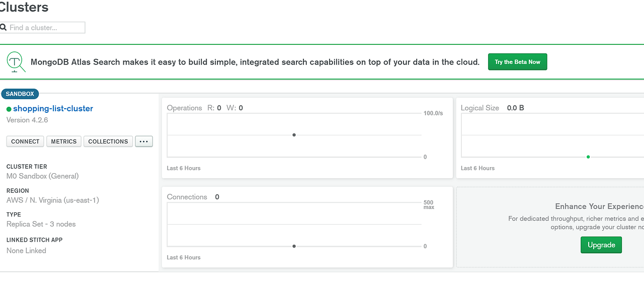Screen dimensions: 644x288
Task: Click the Find a cluster search field
Action: [46, 28]
